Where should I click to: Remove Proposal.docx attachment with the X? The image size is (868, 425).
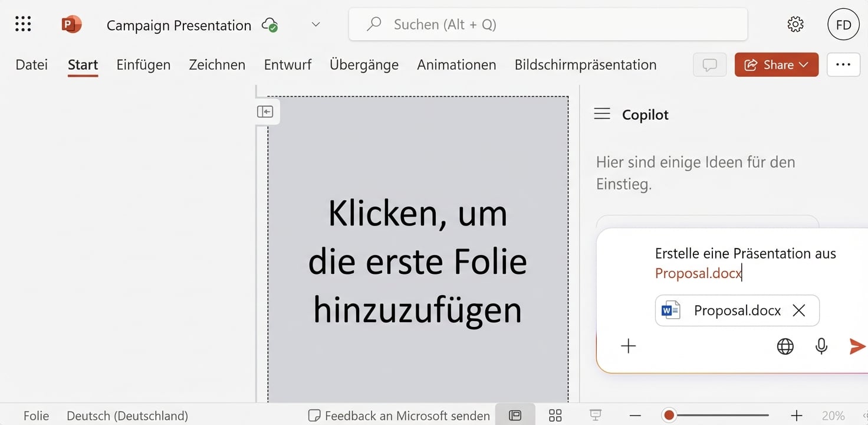800,310
